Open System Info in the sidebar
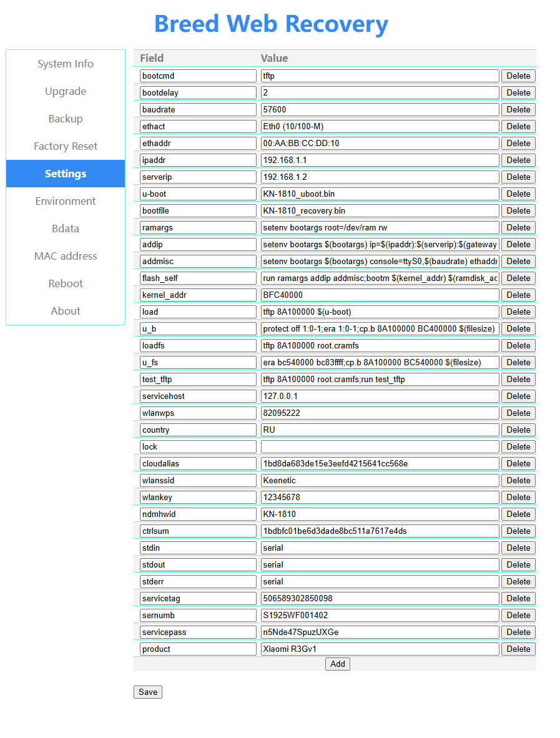This screenshot has height=738, width=560. (66, 64)
